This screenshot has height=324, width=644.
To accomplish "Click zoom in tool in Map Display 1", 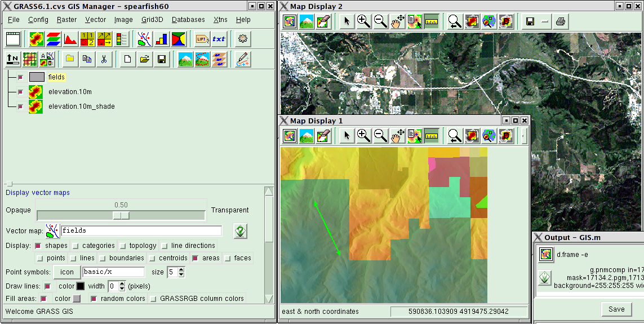I will pos(363,135).
